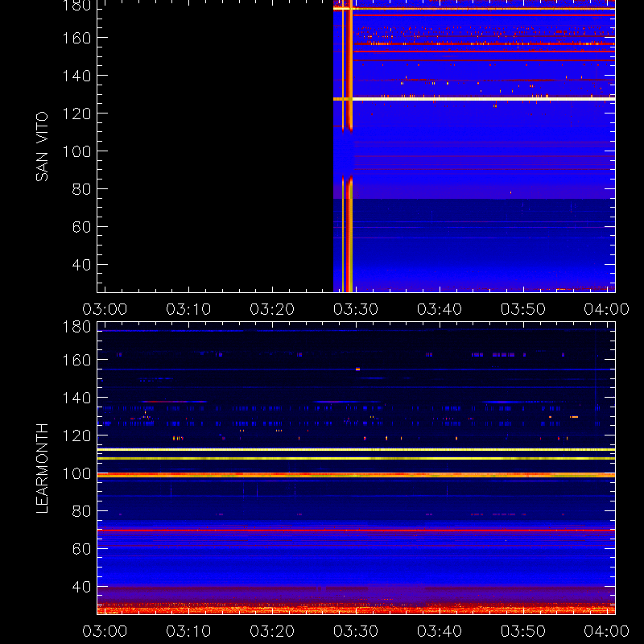644x644 pixels.
Task: Select the 140 frequency label in the Learmonth panel
Action: click(76, 398)
